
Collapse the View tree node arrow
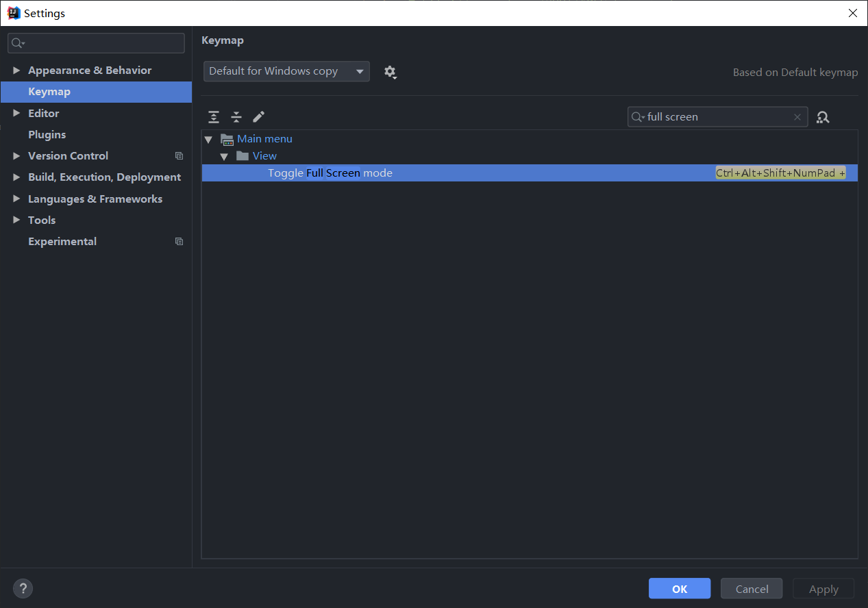pos(223,156)
